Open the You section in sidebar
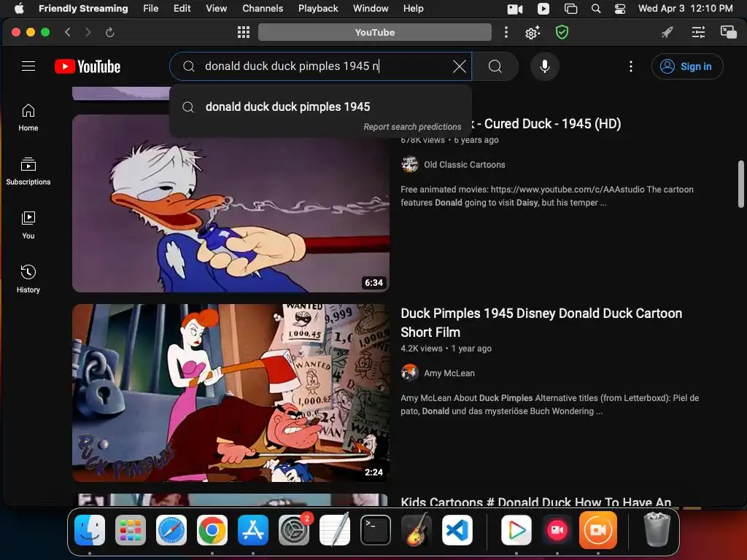The width and height of the screenshot is (747, 560). [x=28, y=225]
